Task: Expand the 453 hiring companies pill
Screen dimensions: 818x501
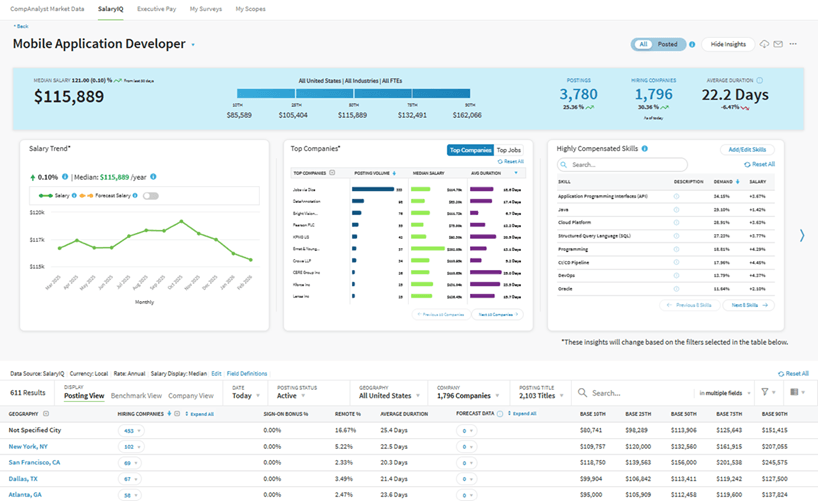Action: tap(131, 431)
